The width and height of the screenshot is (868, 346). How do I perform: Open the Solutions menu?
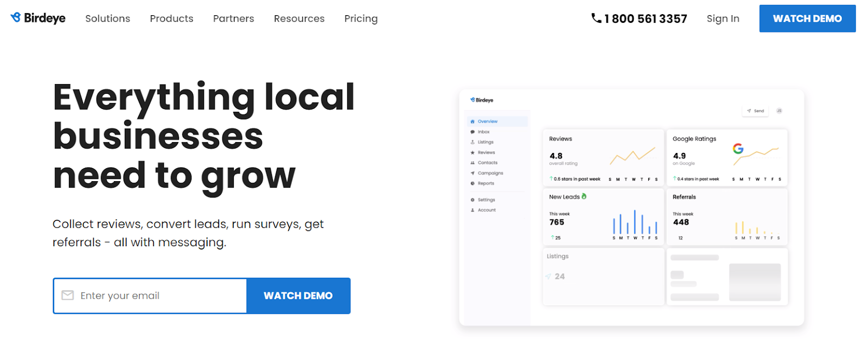tap(107, 18)
